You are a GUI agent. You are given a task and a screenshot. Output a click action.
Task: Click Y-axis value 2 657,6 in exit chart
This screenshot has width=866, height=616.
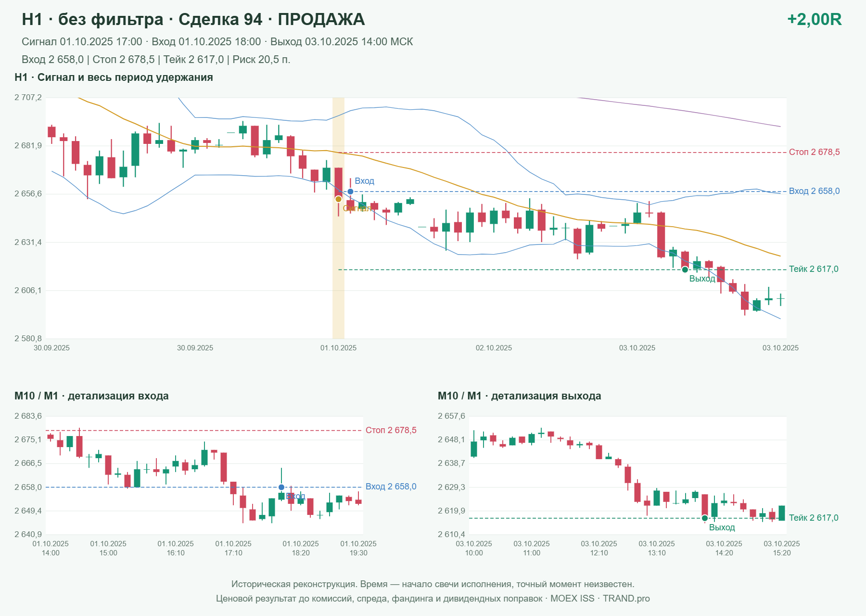(451, 416)
